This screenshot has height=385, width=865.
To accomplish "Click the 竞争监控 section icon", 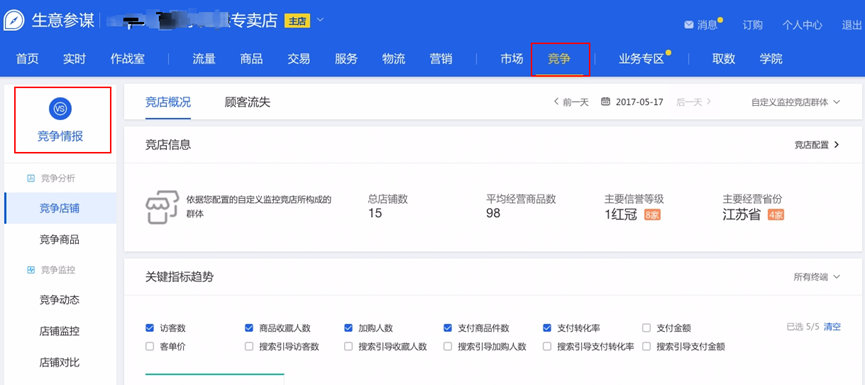I will tap(31, 270).
